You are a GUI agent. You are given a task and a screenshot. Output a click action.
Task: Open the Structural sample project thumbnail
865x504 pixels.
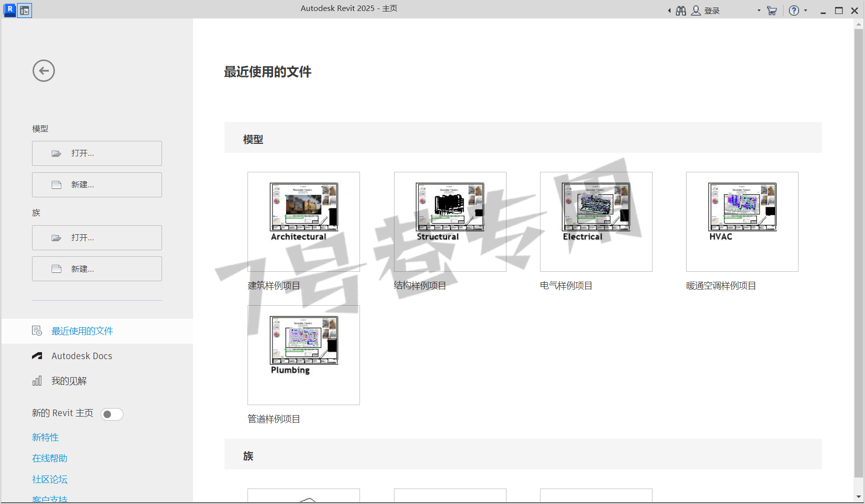pyautogui.click(x=450, y=222)
